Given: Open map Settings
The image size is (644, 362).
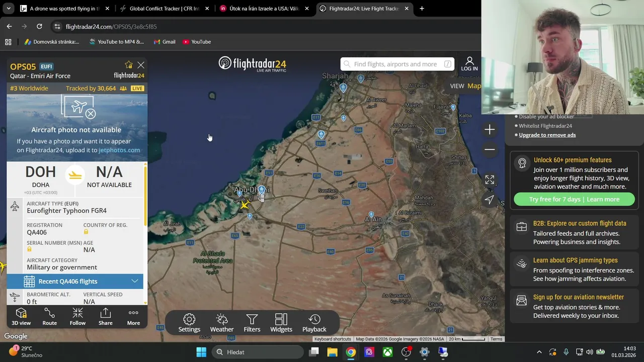Looking at the screenshot, I should [x=189, y=323].
